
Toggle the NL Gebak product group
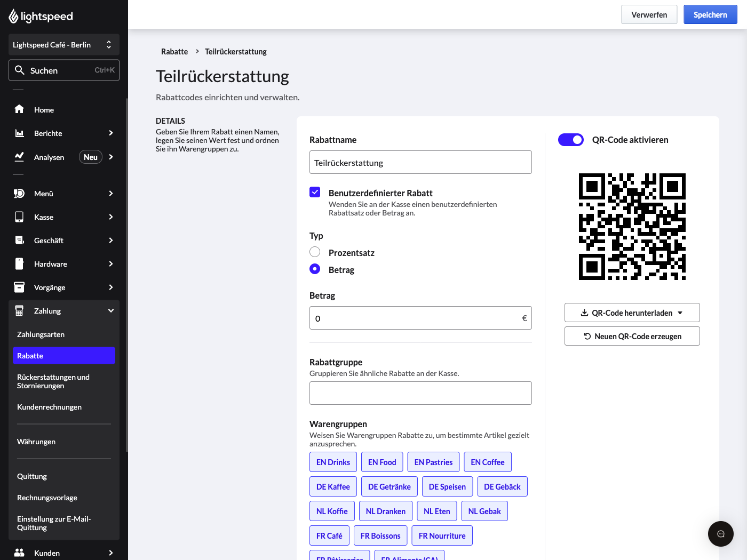point(484,511)
